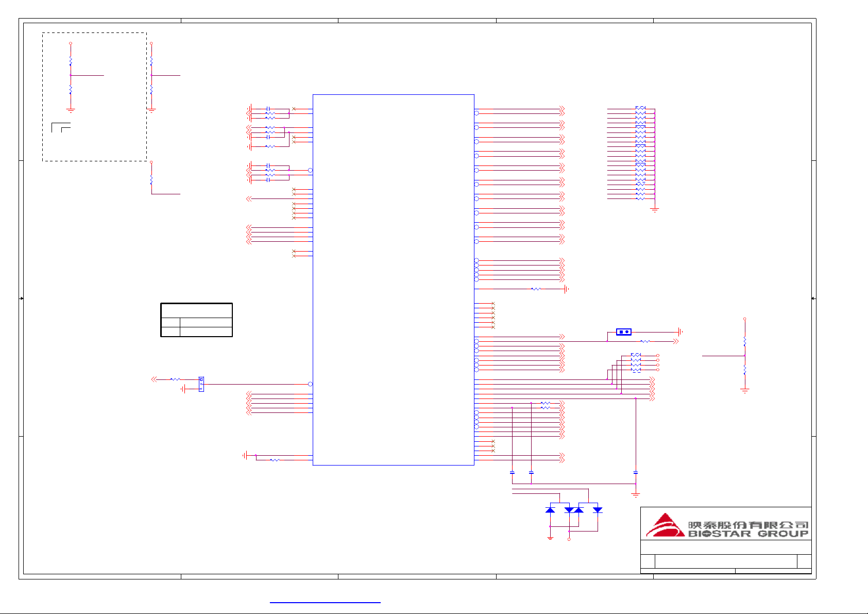Click the empty title field beneath the Biostar logo
This screenshot has width=868, height=614.
point(726,547)
